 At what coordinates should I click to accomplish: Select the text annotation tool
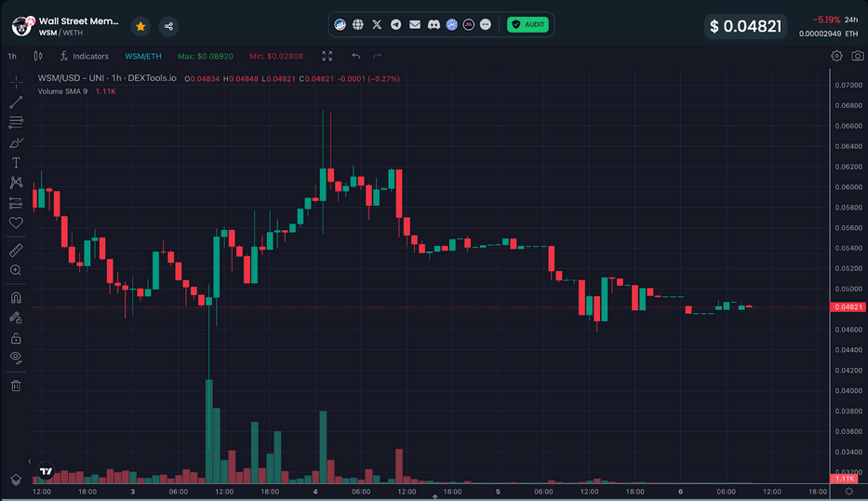16,162
